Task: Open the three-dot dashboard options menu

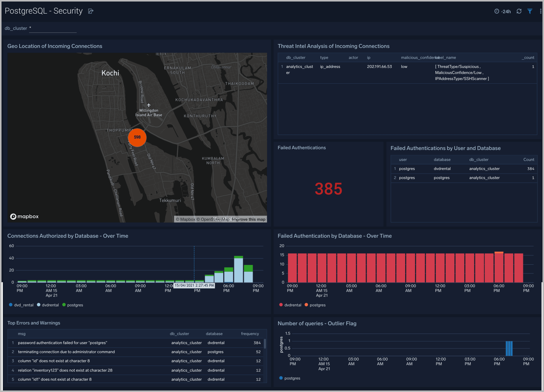Action: tap(540, 11)
